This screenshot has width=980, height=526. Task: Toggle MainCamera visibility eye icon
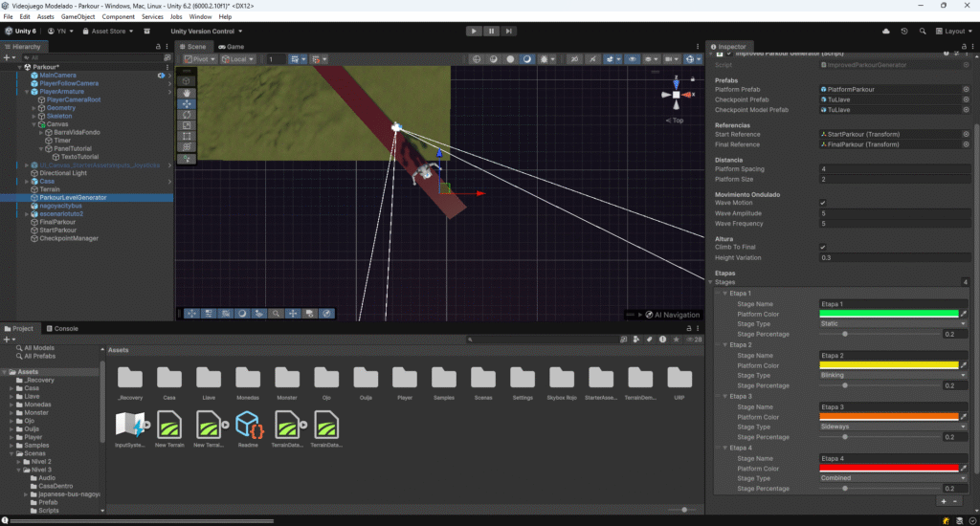[x=161, y=75]
